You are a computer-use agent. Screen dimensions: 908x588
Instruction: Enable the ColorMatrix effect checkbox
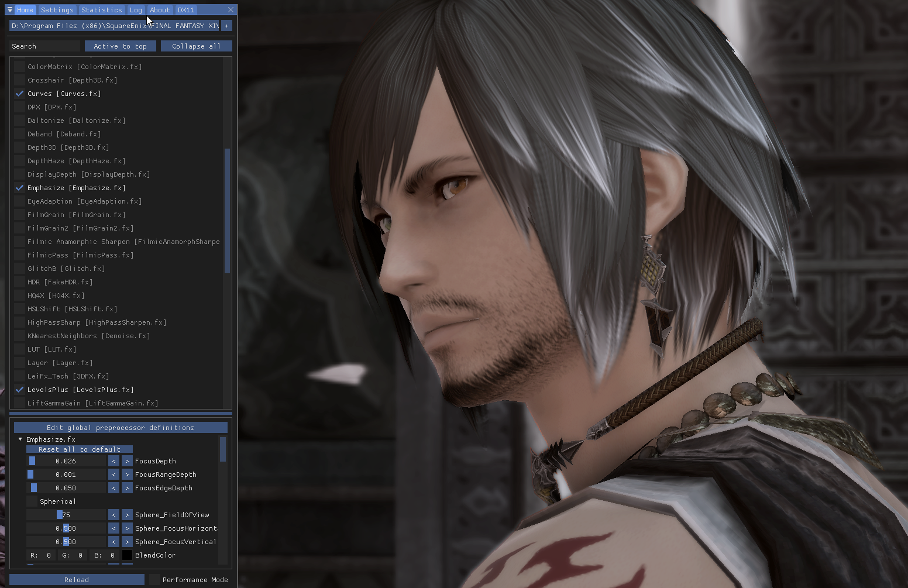tap(19, 67)
